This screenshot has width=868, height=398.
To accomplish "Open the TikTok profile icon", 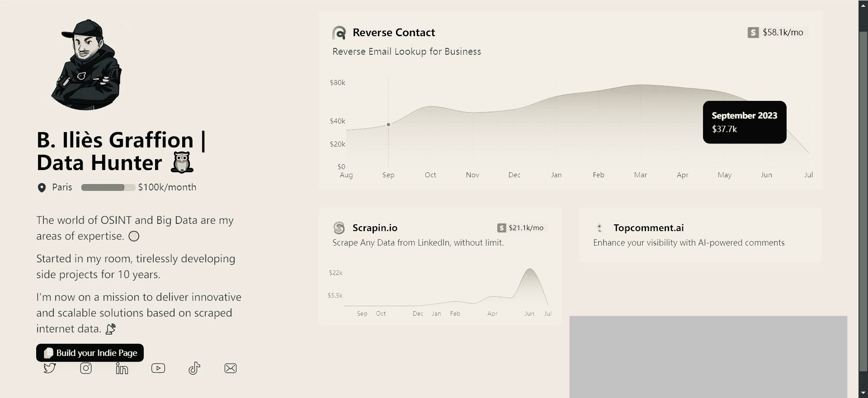I will point(194,368).
